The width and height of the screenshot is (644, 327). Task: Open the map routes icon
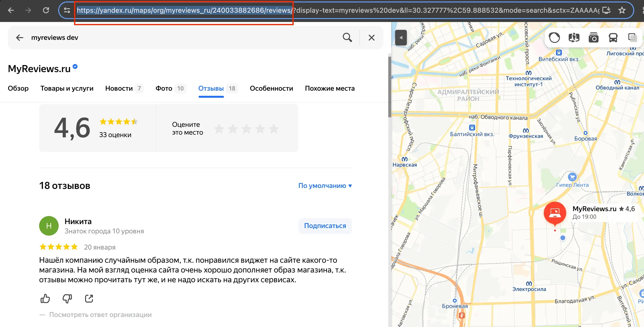coord(574,38)
